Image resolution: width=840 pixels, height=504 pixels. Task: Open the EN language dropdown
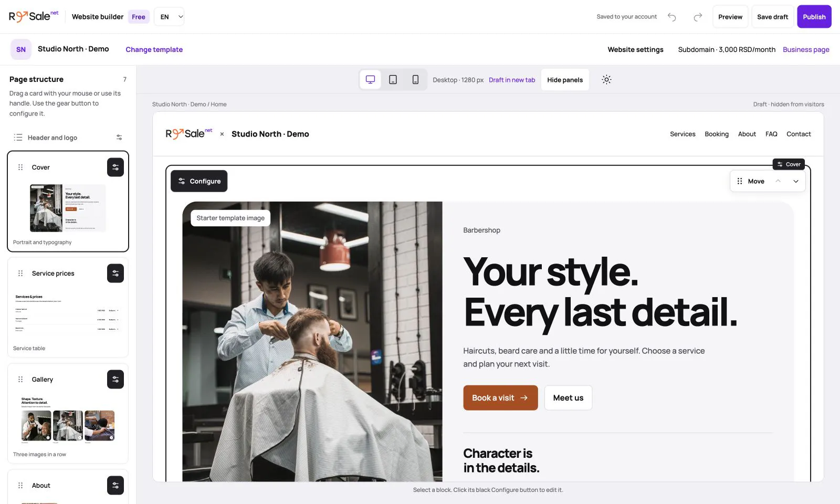[169, 17]
